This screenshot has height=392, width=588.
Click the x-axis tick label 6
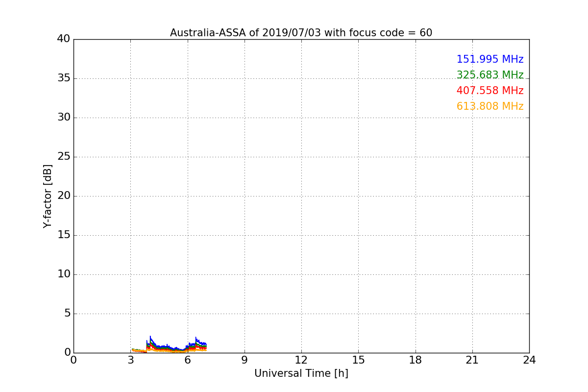click(x=187, y=360)
